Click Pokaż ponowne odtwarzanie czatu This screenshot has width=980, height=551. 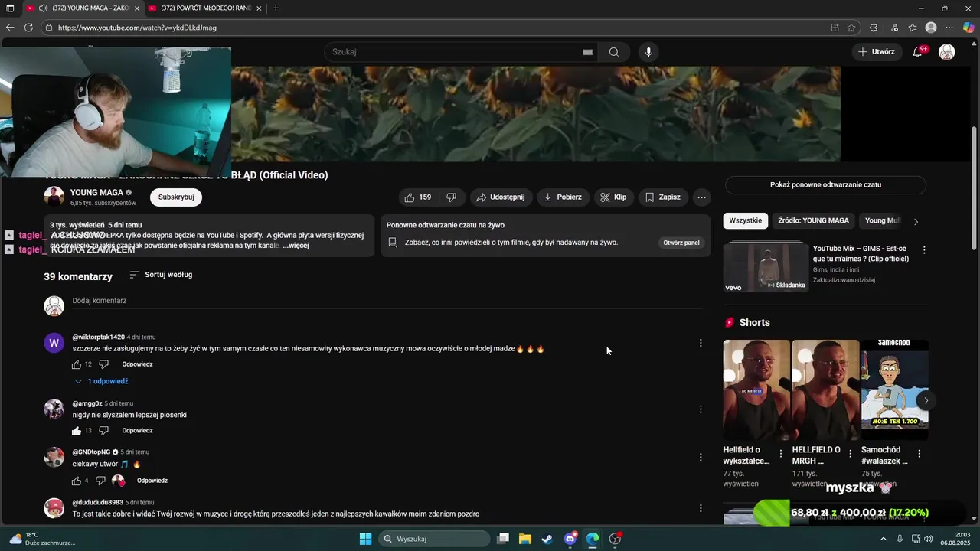[825, 185]
